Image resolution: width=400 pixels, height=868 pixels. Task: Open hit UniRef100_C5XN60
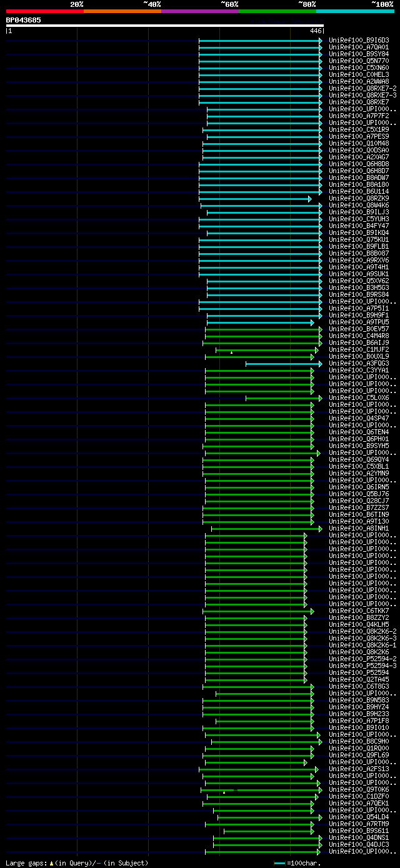[359, 68]
